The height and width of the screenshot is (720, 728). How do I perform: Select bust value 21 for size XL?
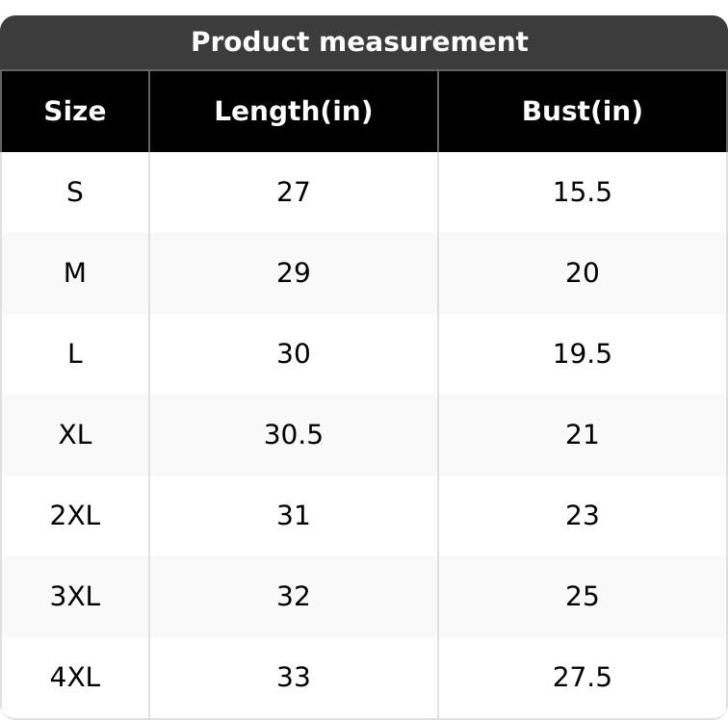tap(582, 435)
